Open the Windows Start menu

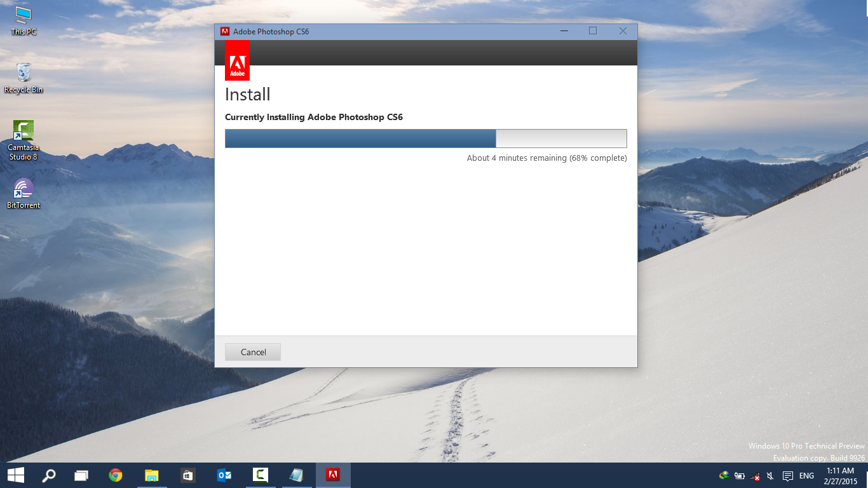15,475
